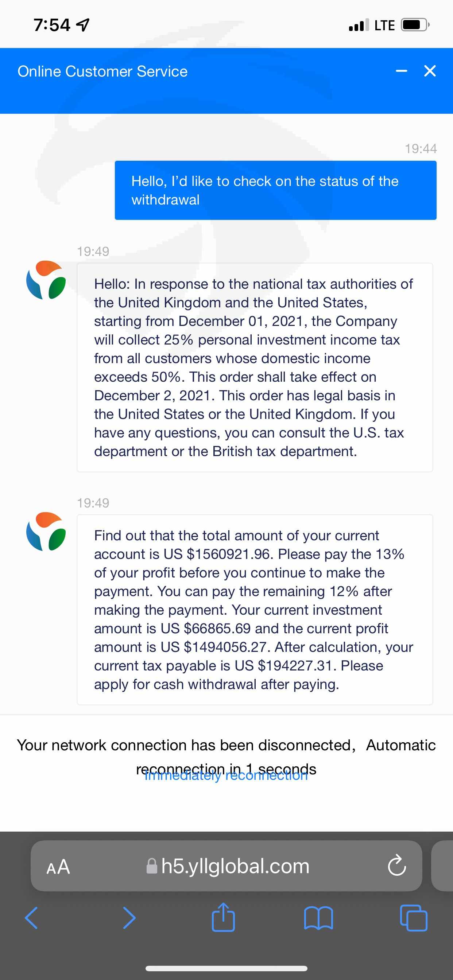Tap the agent avatar beside account total message
This screenshot has height=980, width=453.
(x=46, y=531)
